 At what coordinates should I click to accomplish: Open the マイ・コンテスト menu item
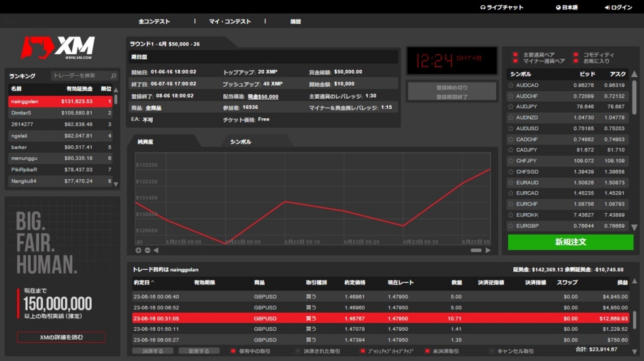[x=230, y=21]
